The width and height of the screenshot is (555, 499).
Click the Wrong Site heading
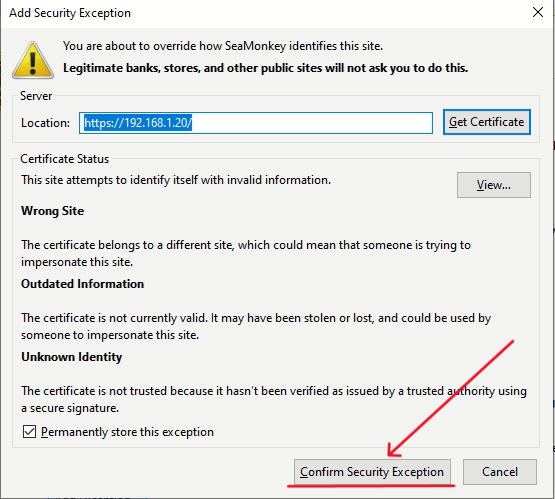[52, 211]
